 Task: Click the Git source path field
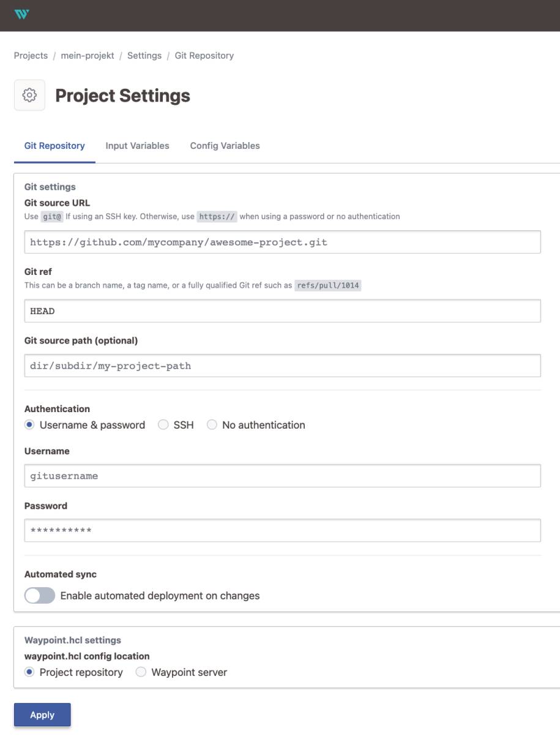pyautogui.click(x=282, y=366)
